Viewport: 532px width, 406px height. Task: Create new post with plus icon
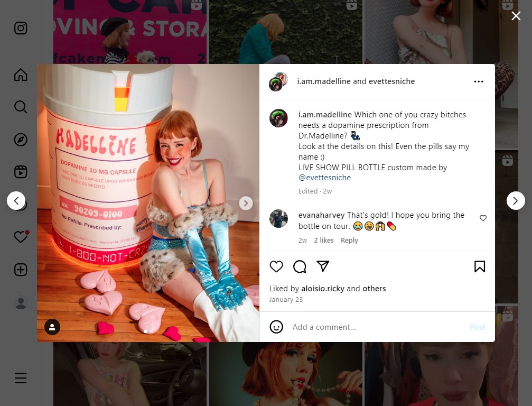21,270
